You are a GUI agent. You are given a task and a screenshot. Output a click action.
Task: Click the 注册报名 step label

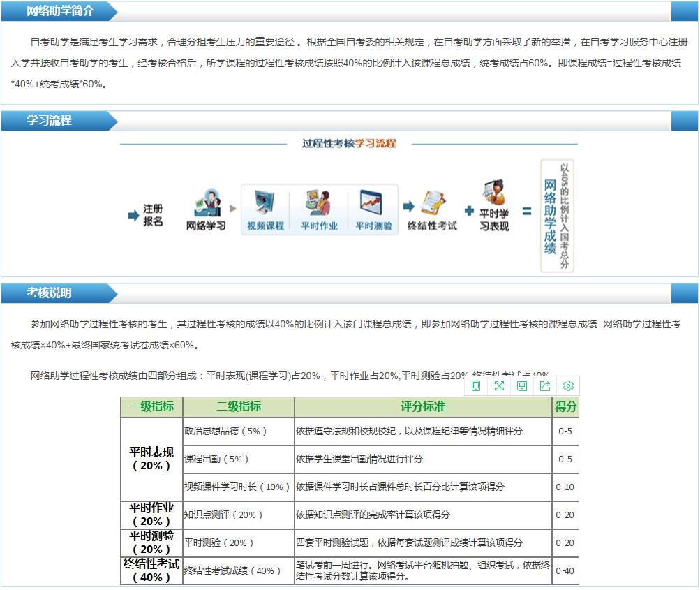click(x=153, y=215)
